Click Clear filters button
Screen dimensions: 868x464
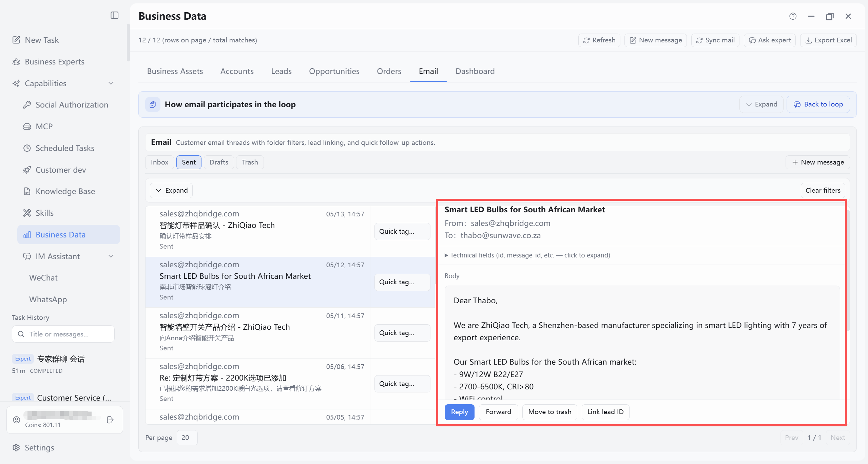(x=823, y=191)
